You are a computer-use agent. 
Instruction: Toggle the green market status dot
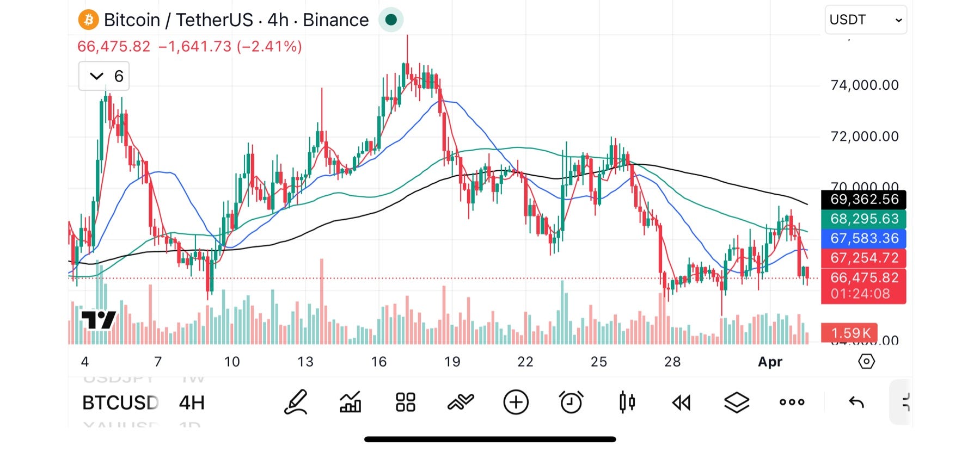(391, 20)
